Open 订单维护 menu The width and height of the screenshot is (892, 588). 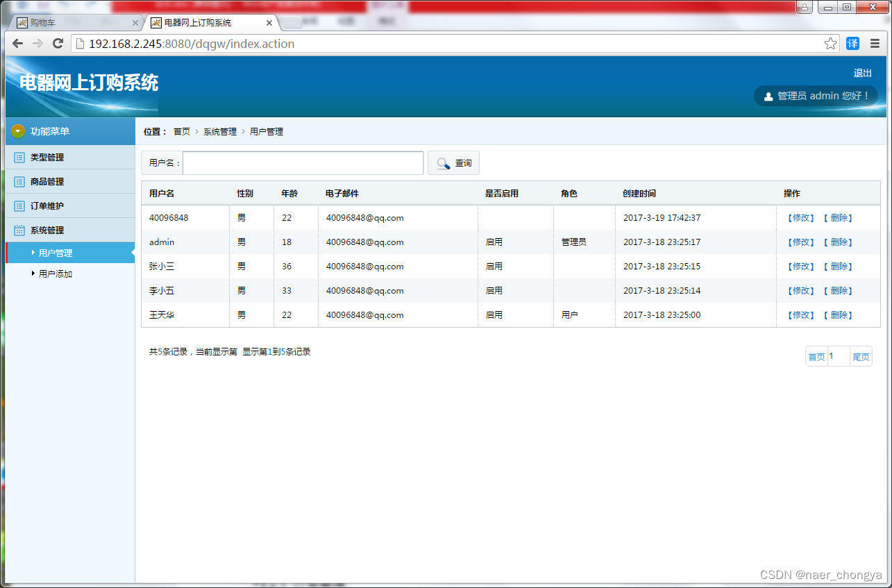tap(70, 206)
